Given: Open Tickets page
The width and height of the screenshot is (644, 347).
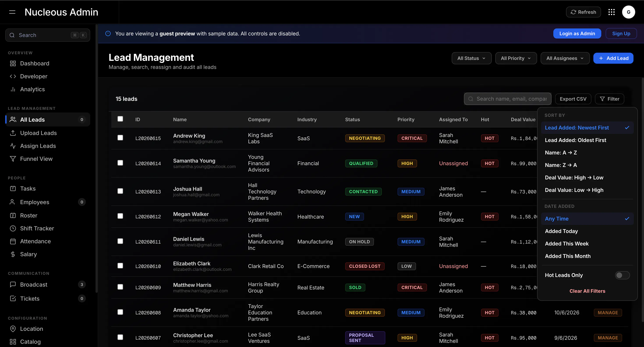Looking at the screenshot, I should click(x=48, y=299).
